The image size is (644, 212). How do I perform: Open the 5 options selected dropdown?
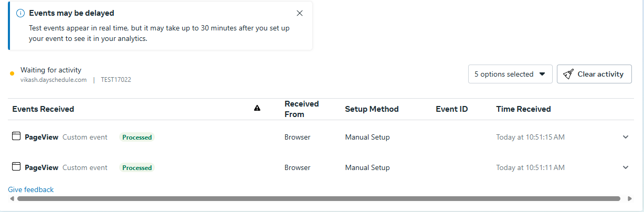510,74
